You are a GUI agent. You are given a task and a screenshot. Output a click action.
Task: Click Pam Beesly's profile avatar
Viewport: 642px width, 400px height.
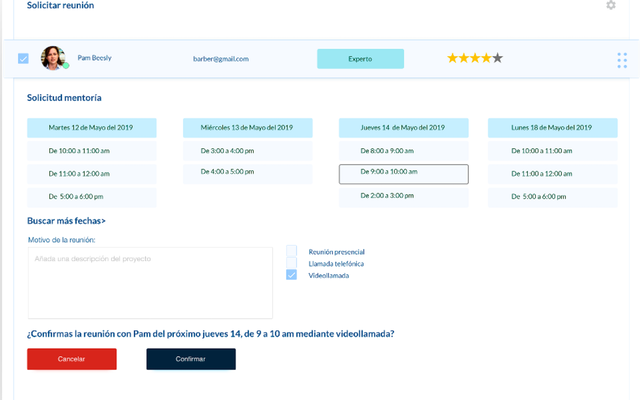53,58
